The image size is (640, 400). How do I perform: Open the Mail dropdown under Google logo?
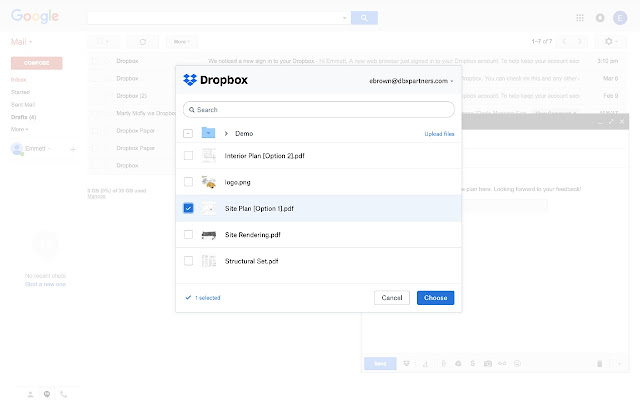tap(21, 42)
